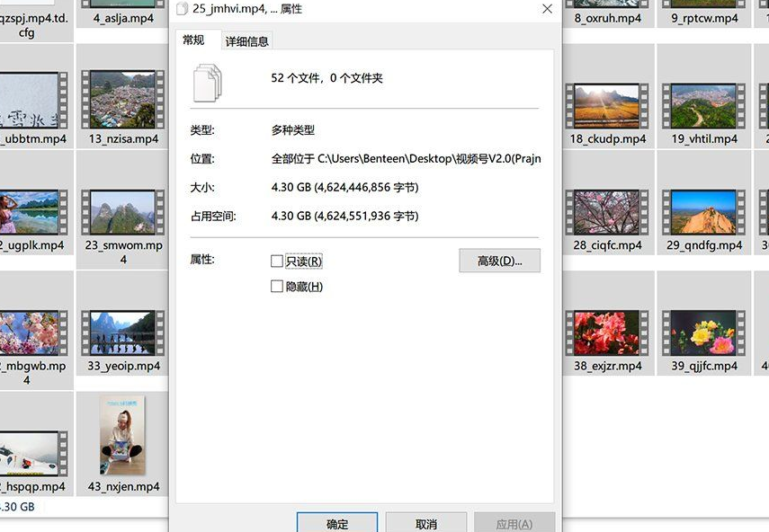Click the 33_yeoip.mp4 video file
Screen dimensions: 769x532
tap(122, 333)
